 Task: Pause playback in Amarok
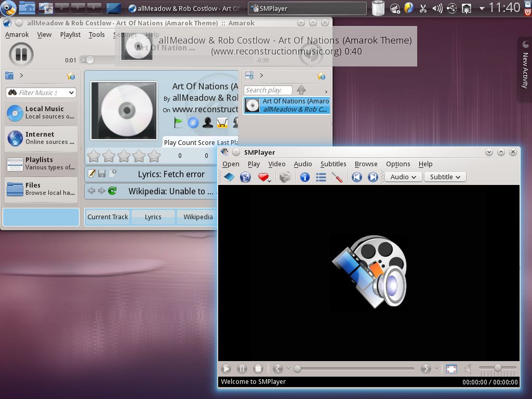pos(21,54)
